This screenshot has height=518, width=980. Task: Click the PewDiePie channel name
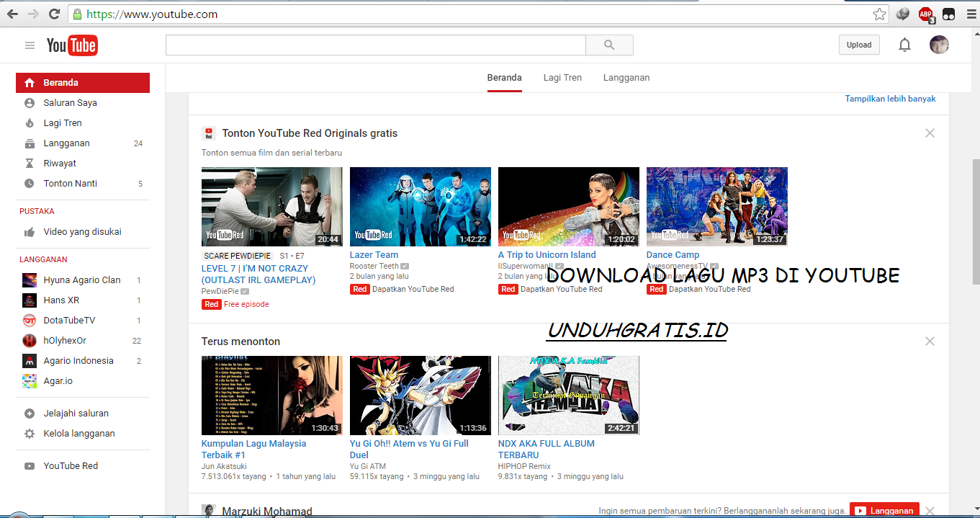[x=220, y=291]
